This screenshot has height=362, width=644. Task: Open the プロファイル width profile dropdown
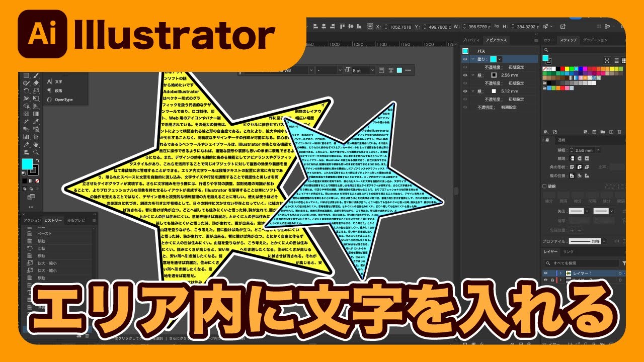pos(604,241)
